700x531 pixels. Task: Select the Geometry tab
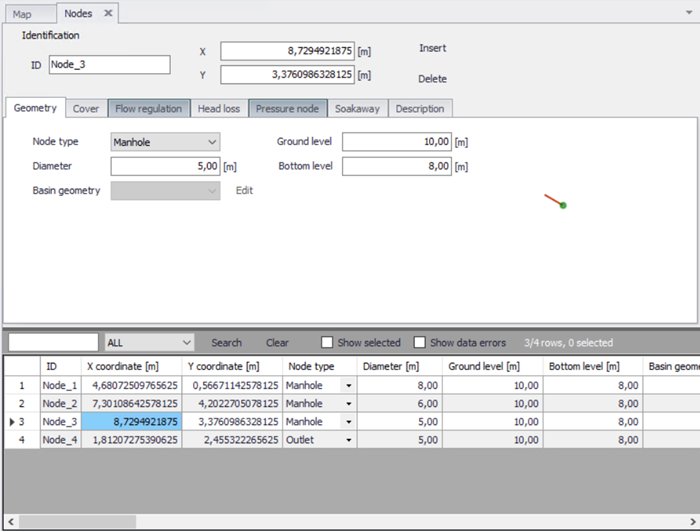35,108
